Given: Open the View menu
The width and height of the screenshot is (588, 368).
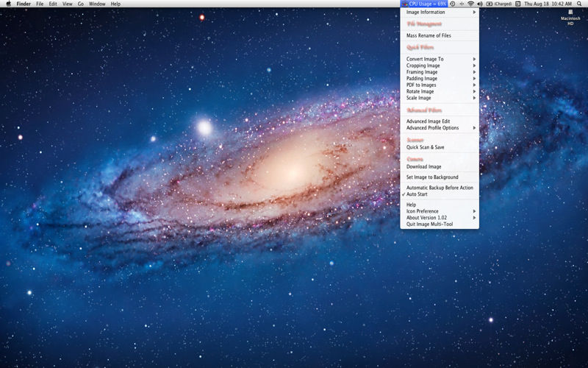Looking at the screenshot, I should 68,4.
